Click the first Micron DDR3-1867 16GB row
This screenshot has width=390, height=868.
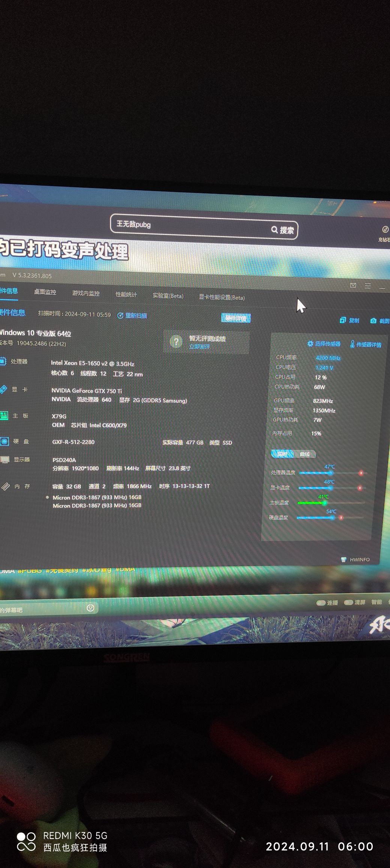(x=97, y=497)
